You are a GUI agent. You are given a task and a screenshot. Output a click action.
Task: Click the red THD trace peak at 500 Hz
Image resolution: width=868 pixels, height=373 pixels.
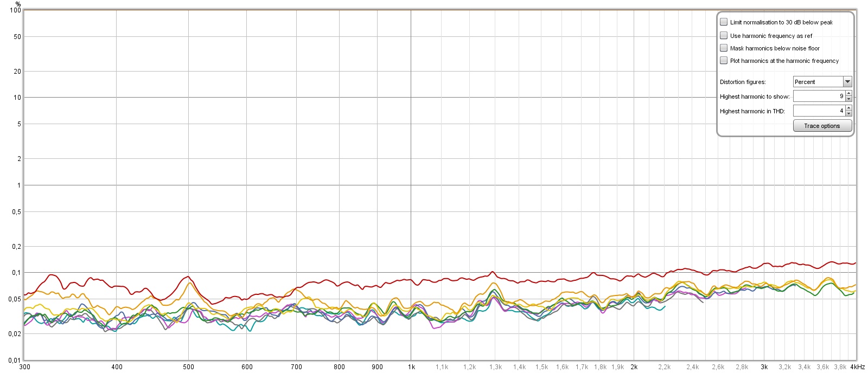188,276
